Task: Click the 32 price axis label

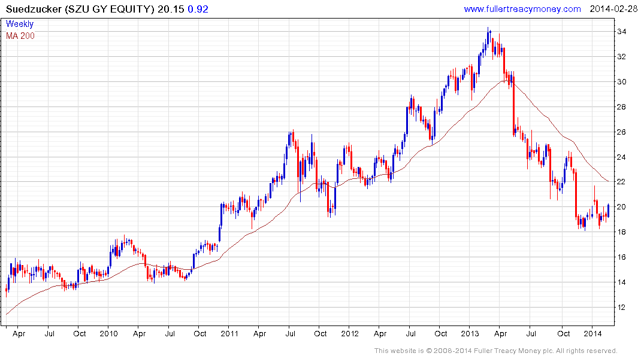Action: (621, 57)
